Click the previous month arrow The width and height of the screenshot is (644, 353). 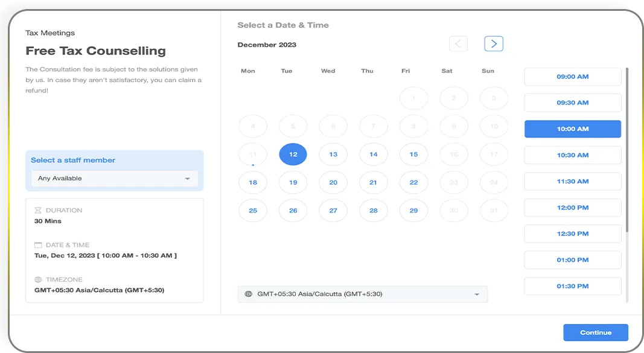pos(458,43)
